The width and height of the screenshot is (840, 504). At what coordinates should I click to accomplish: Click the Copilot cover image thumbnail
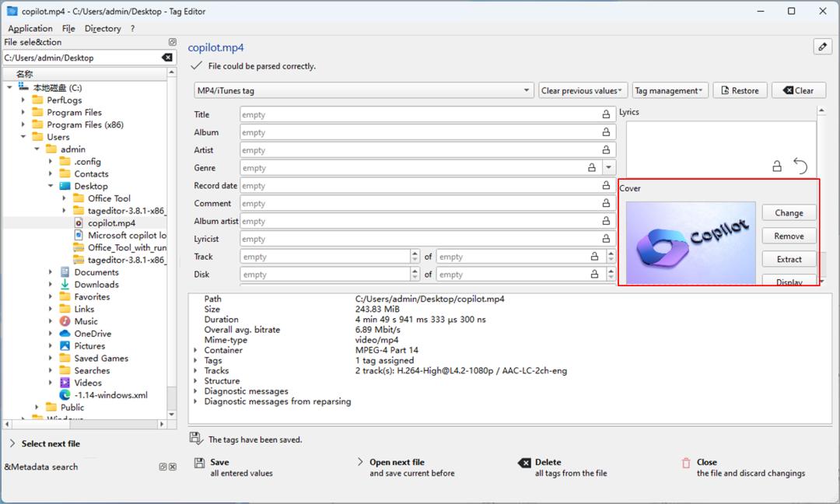[x=690, y=243]
